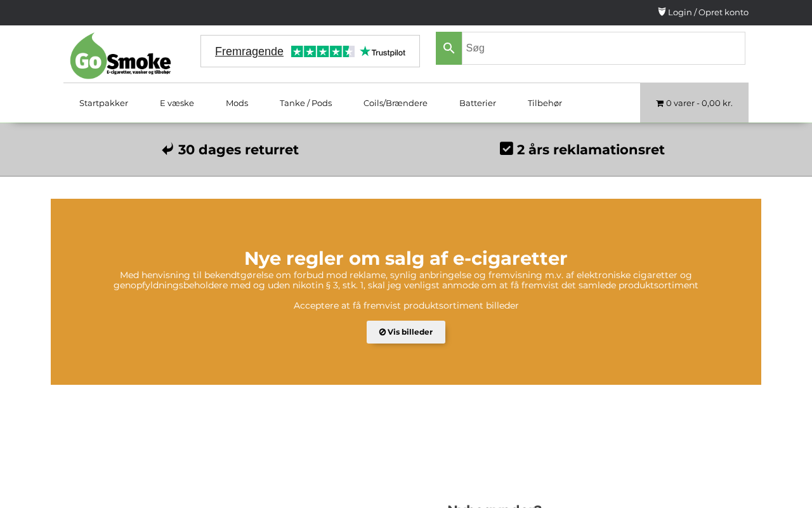Screen dimensions: 812x508
Task: Click the Trustpilot star logo
Action: 383,51
